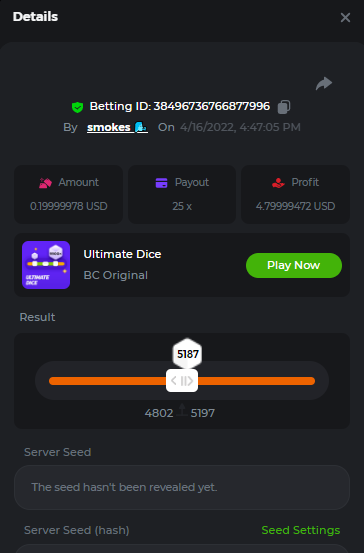
Task: Click the orange slider track right side
Action: [x=256, y=381]
